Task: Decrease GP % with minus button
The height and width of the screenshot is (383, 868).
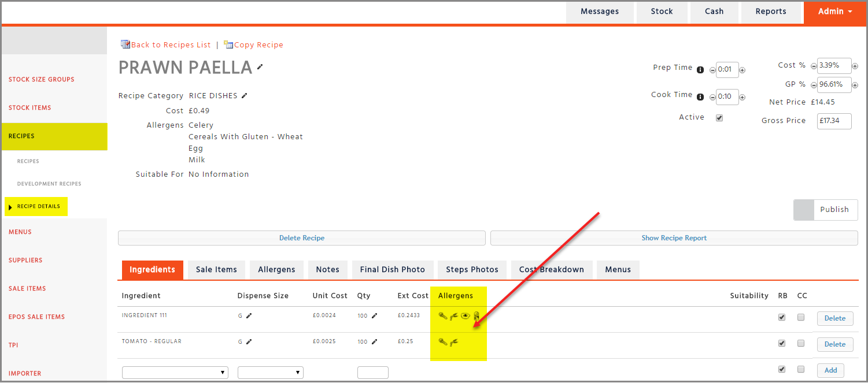Action: [814, 85]
